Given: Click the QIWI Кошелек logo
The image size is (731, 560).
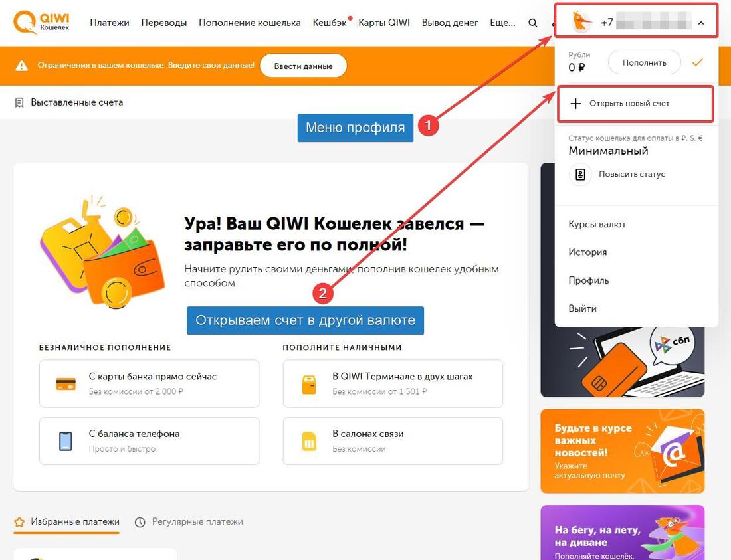Looking at the screenshot, I should [41, 23].
